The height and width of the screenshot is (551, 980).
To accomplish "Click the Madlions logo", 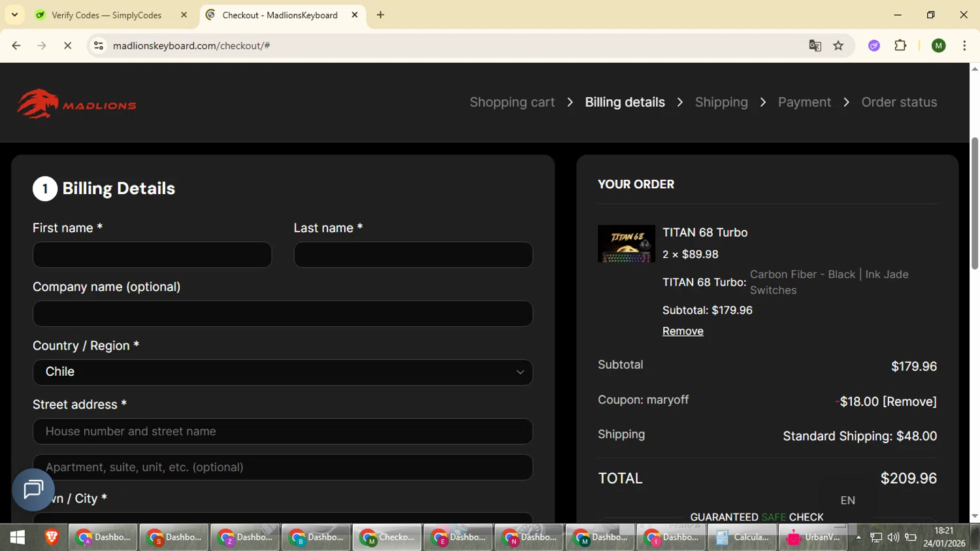I will pos(76,104).
